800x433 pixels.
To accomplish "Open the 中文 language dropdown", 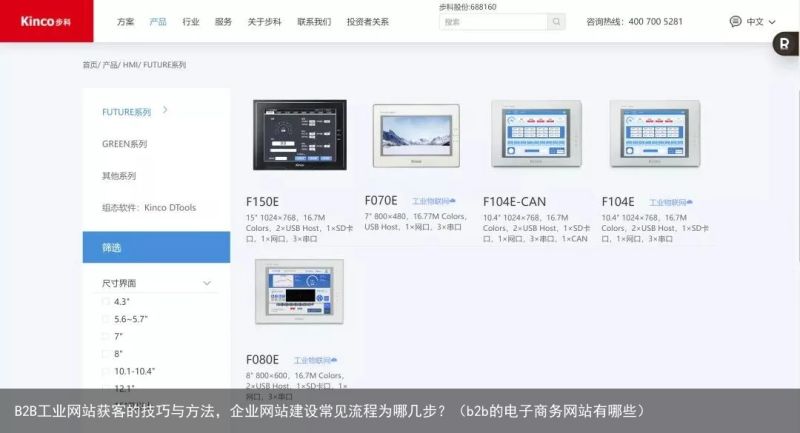I will point(760,22).
